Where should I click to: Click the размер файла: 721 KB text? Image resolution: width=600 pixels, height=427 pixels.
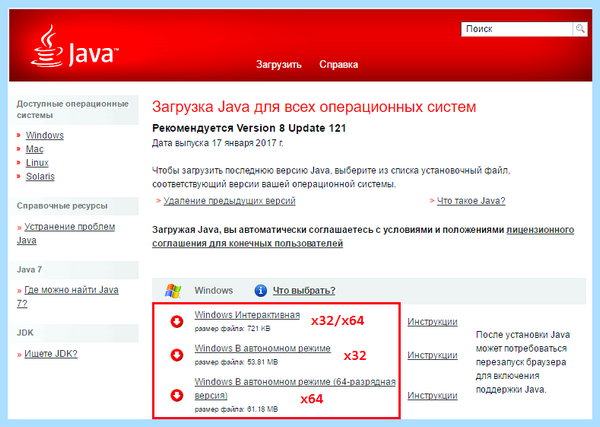point(232,329)
